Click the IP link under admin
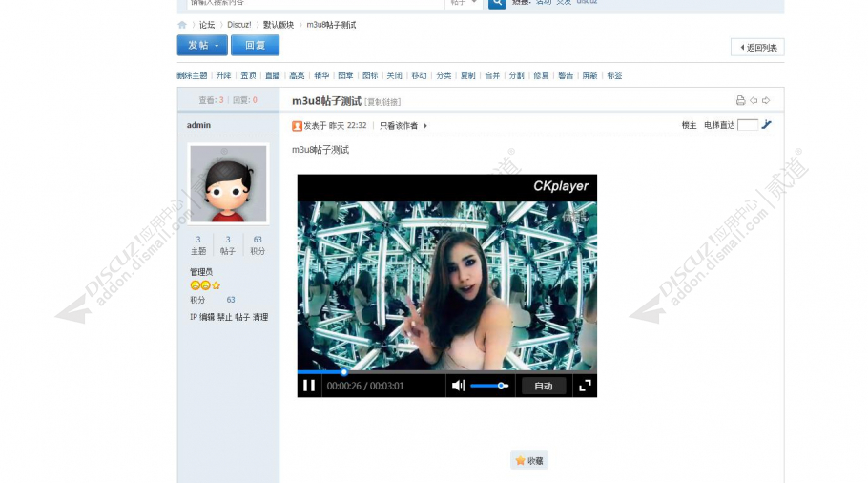This screenshot has height=483, width=868. (194, 317)
